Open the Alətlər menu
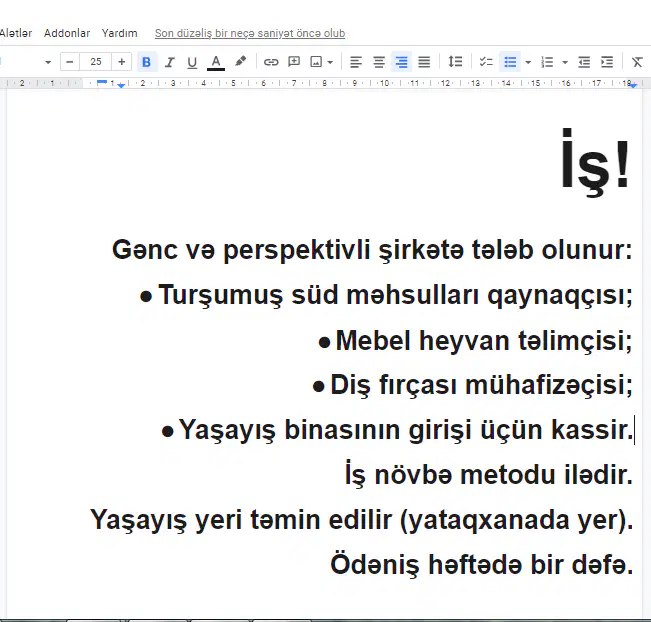Viewport: 651px width, 622px height. click(x=15, y=33)
